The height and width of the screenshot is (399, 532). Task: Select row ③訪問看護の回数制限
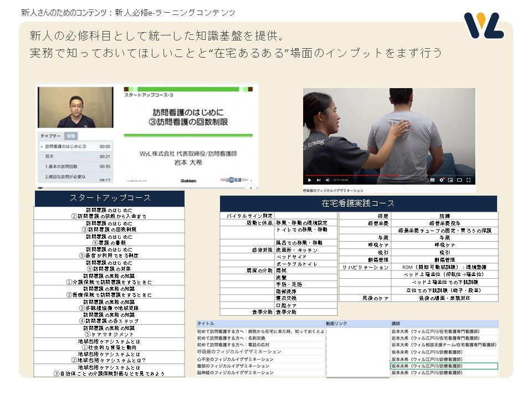click(x=109, y=227)
